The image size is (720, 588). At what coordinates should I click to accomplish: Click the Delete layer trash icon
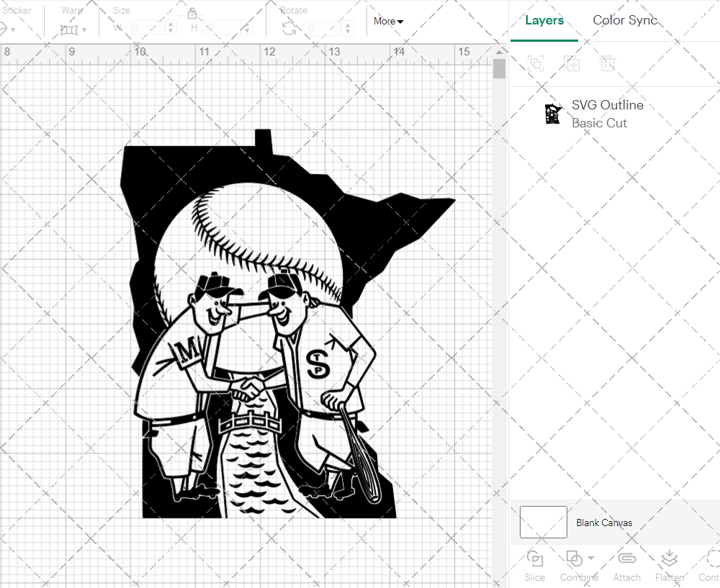(608, 63)
